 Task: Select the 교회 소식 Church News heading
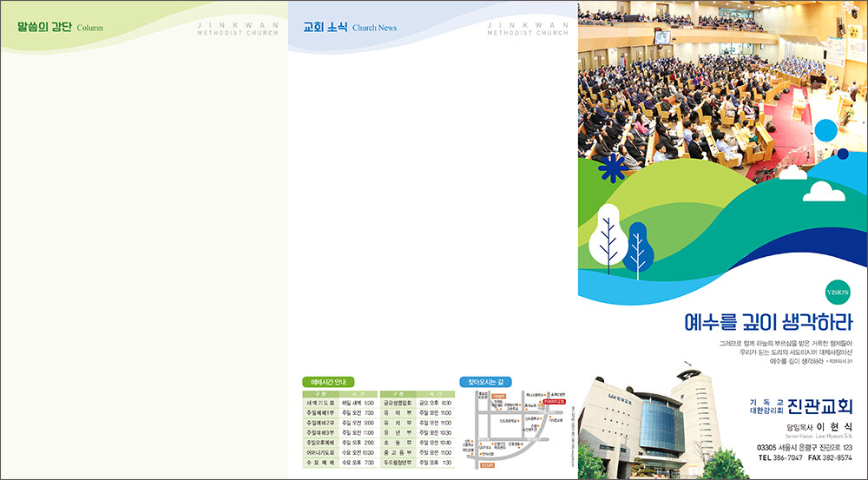click(x=350, y=27)
